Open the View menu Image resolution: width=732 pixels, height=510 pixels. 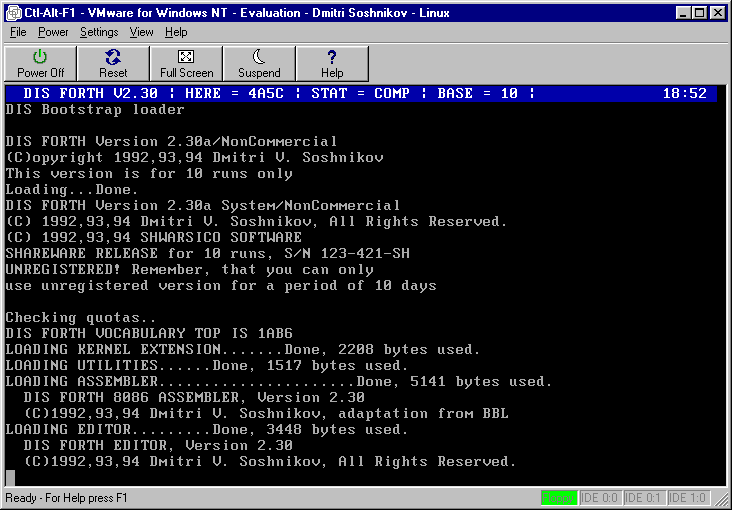(141, 32)
